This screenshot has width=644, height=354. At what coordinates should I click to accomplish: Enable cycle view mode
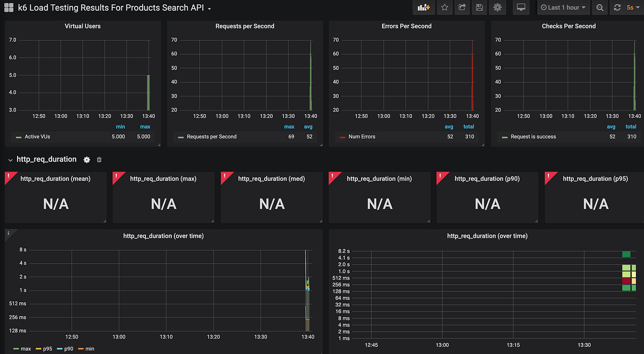(x=521, y=8)
